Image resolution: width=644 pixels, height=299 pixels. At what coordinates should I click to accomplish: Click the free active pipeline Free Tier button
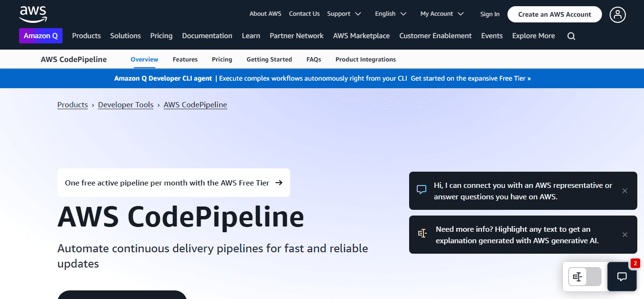[x=174, y=183]
